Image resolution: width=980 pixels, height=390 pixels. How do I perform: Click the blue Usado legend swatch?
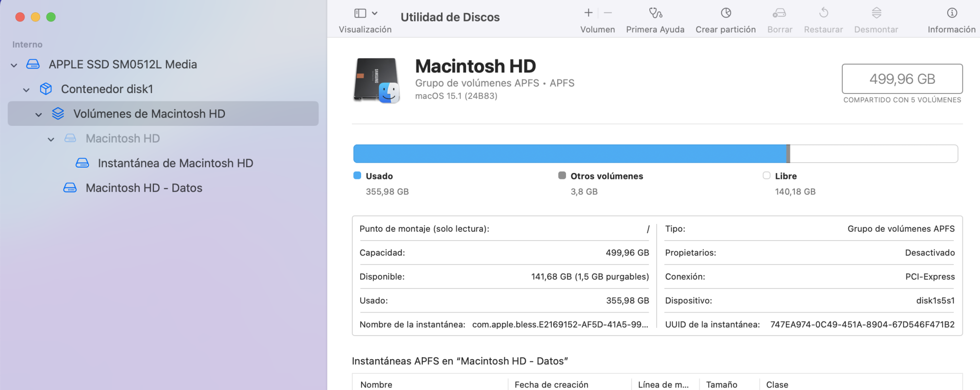click(x=357, y=175)
